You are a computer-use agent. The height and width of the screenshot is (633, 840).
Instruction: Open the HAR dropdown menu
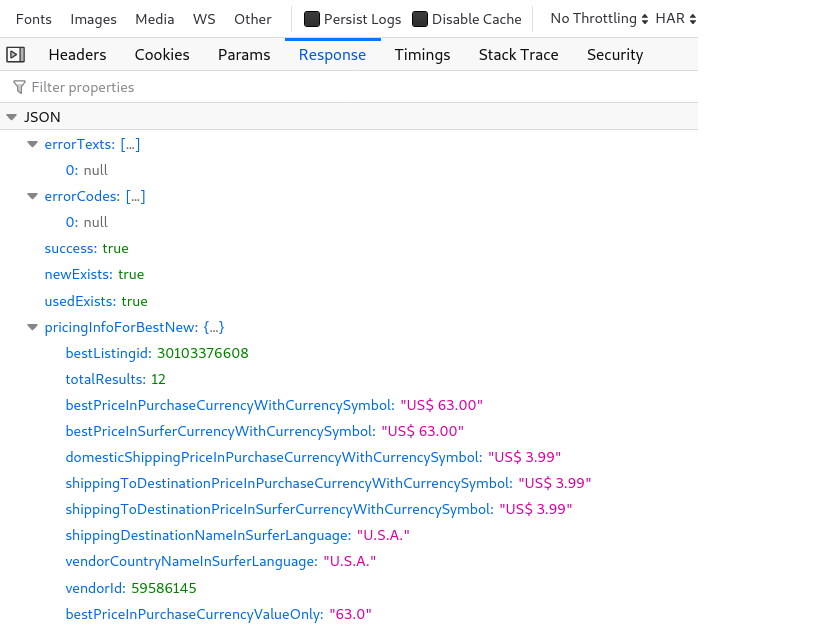pyautogui.click(x=676, y=19)
